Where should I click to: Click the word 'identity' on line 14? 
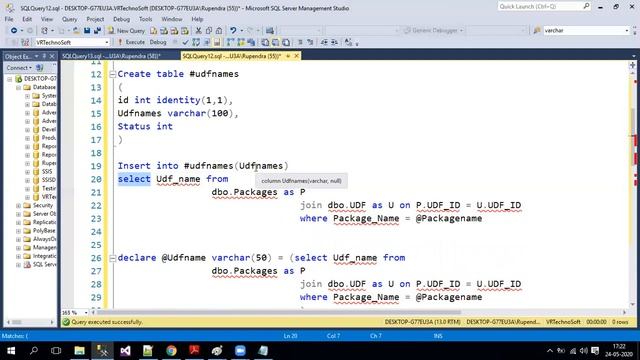coord(178,100)
